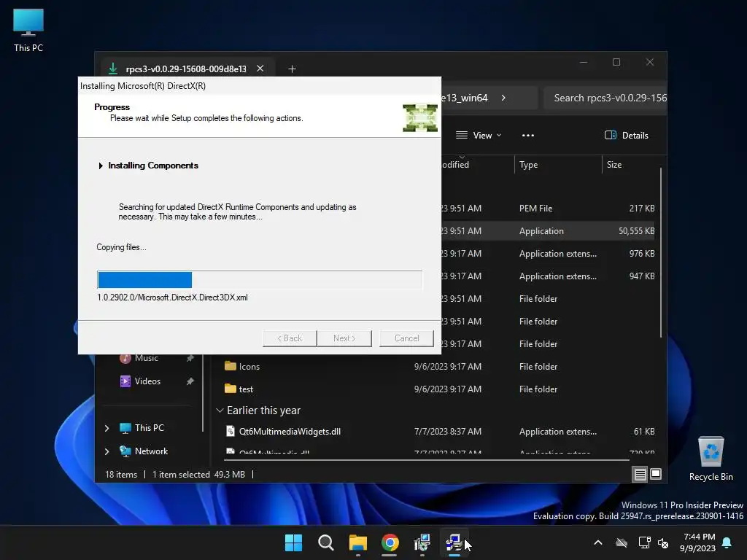Click the 947 KB Application extension row
Screen dimensions: 747x560
(x=548, y=276)
